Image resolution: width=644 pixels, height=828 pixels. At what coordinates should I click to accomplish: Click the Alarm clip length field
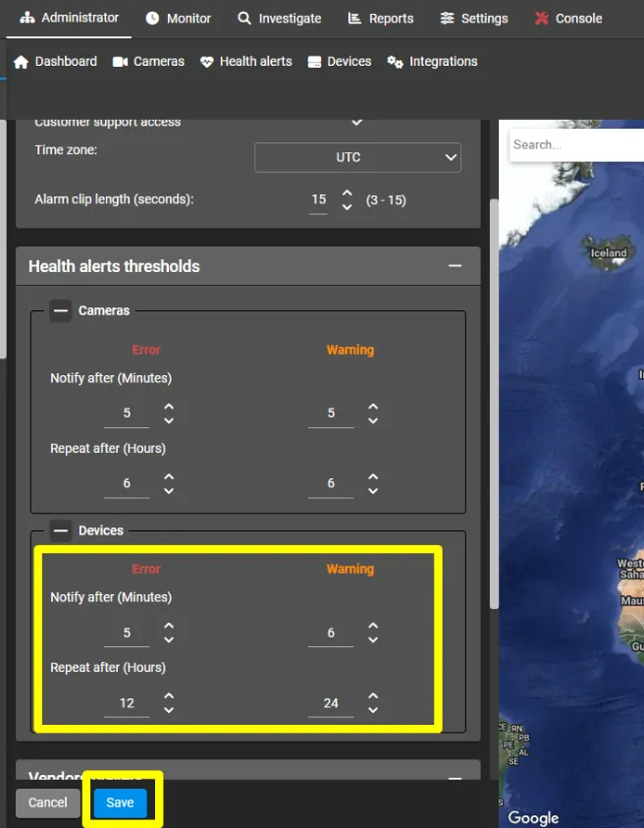coord(318,200)
